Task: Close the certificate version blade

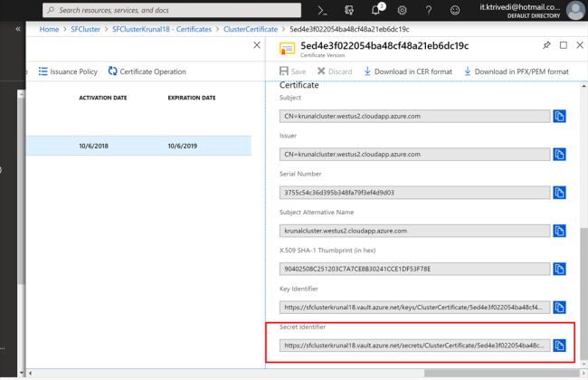Action: click(x=580, y=45)
